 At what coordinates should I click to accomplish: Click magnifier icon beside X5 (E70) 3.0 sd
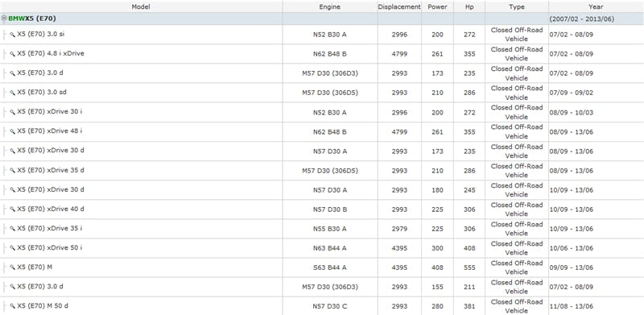pos(12,93)
